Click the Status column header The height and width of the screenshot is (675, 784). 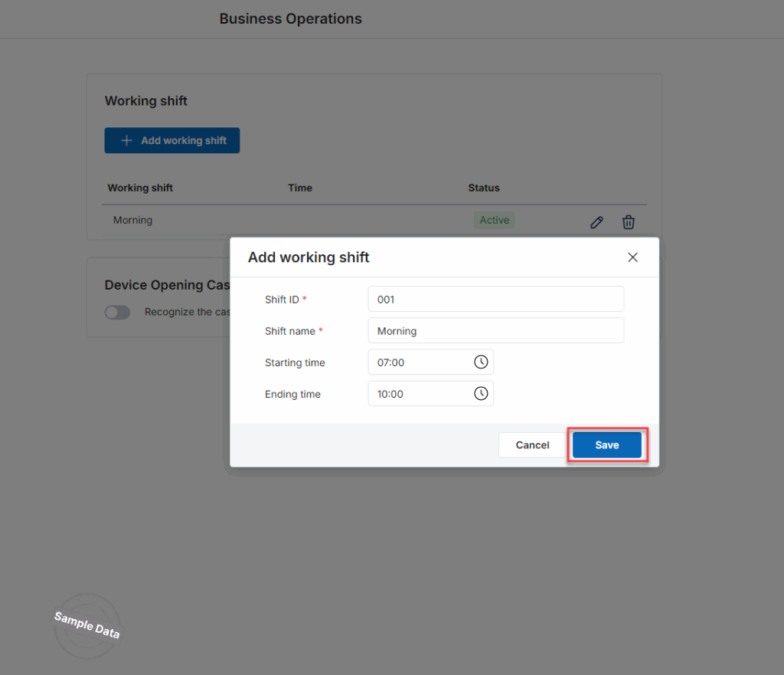[484, 188]
